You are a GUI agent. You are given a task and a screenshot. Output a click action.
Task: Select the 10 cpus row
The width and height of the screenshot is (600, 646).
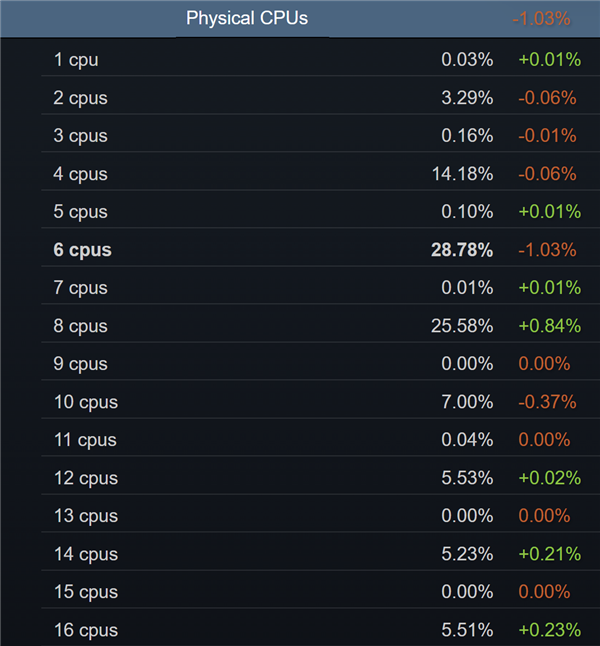coord(85,402)
